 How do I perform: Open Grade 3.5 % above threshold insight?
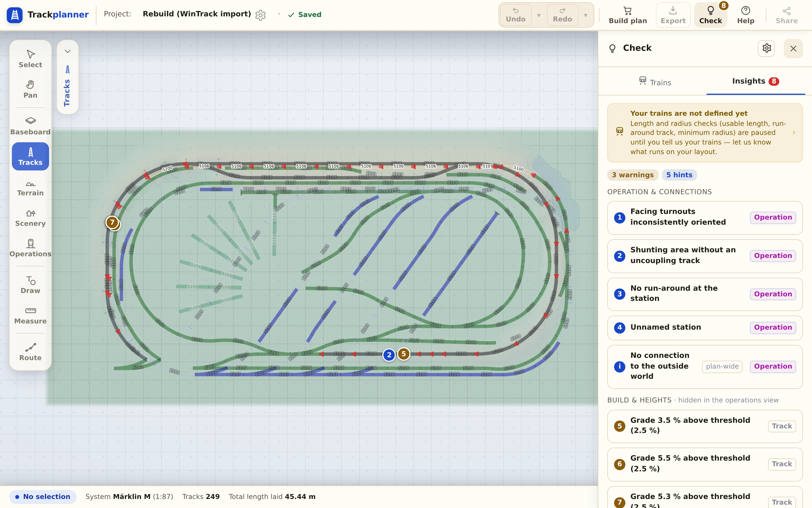[705, 426]
